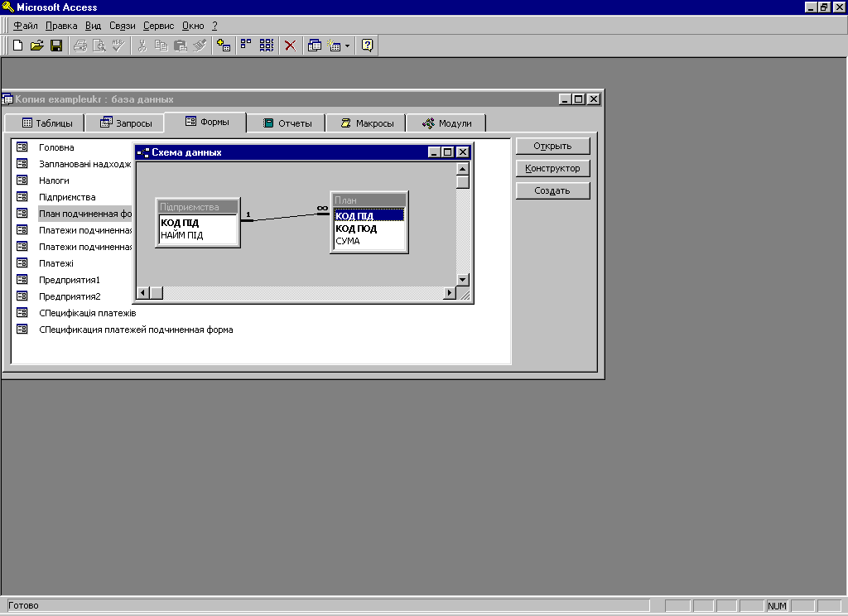Screen dimensions: 848x616
Task: Open the ? help menu
Action: pos(214,26)
